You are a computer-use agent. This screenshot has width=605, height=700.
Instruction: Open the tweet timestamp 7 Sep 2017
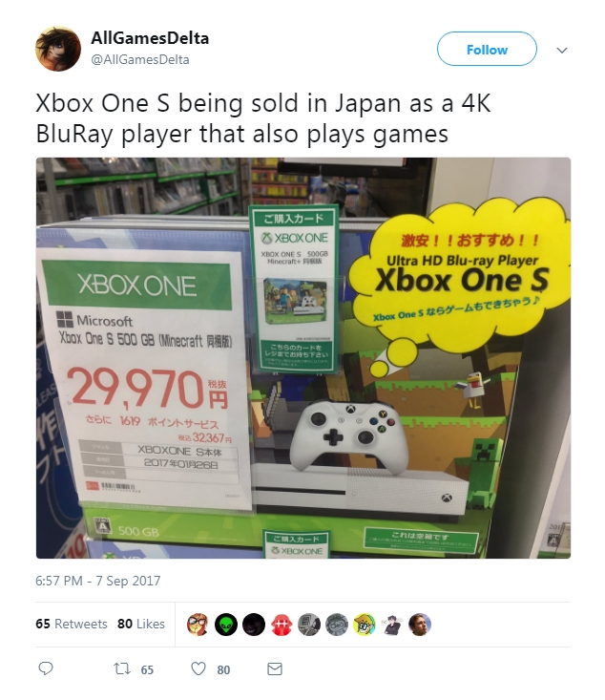[x=97, y=581]
